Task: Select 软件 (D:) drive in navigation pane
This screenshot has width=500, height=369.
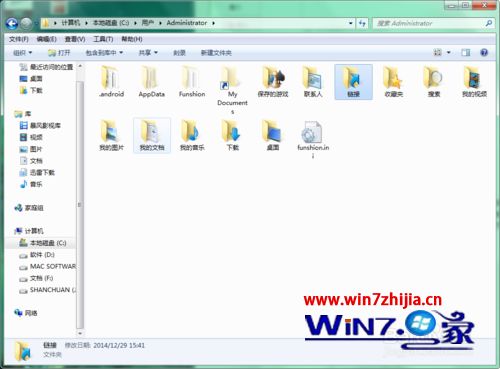Action: click(37, 255)
